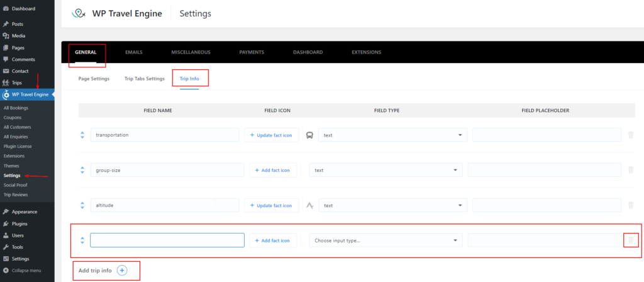
Task: Open Themes submenu item
Action: coord(11,166)
